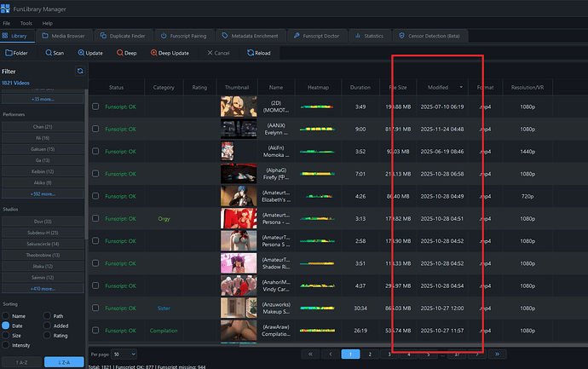Open the Tools menu
This screenshot has height=369, width=588.
pos(26,23)
